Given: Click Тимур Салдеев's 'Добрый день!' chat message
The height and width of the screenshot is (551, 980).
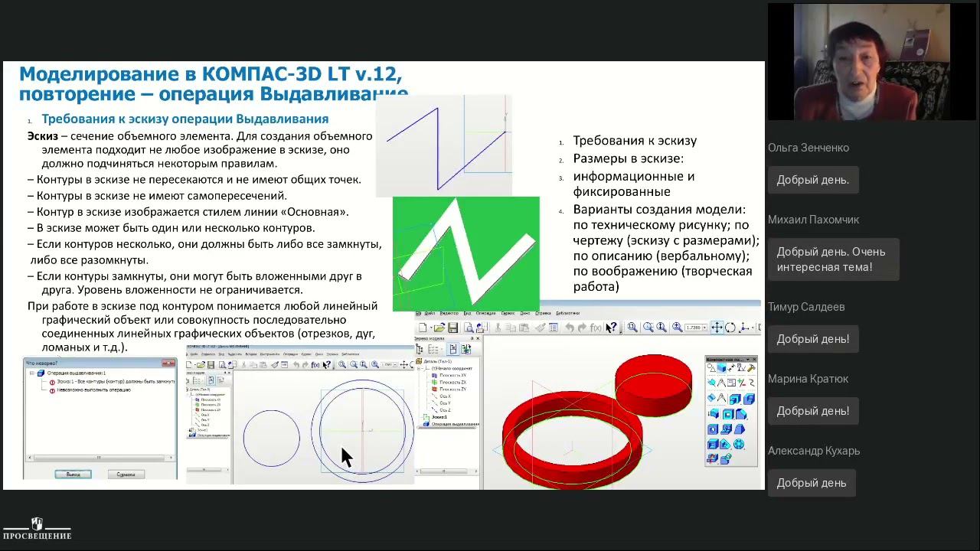Looking at the screenshot, I should tap(813, 339).
